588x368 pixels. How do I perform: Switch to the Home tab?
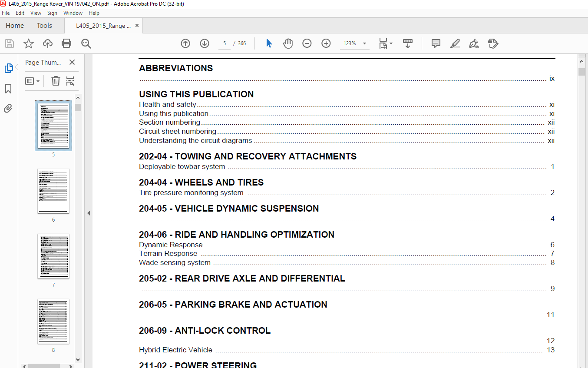click(x=15, y=26)
